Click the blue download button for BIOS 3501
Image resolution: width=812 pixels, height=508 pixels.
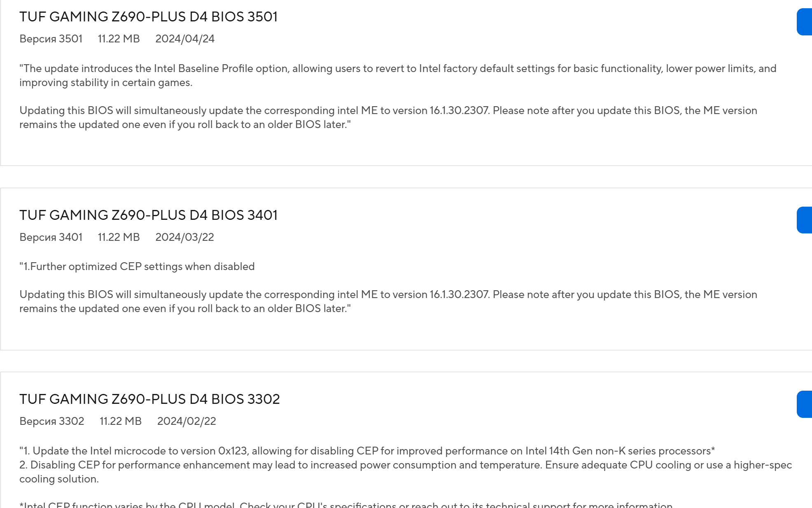click(x=805, y=22)
